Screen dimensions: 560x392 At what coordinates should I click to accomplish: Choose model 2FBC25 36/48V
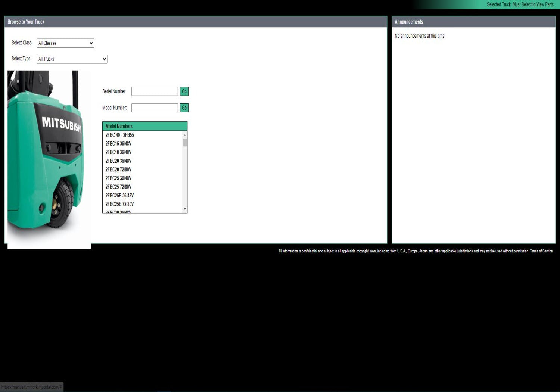(x=118, y=178)
